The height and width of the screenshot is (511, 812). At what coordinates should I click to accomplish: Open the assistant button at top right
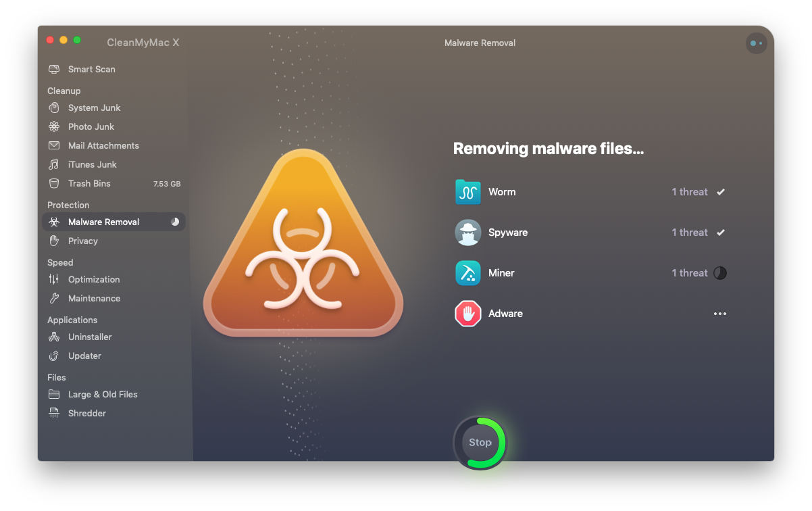point(756,43)
